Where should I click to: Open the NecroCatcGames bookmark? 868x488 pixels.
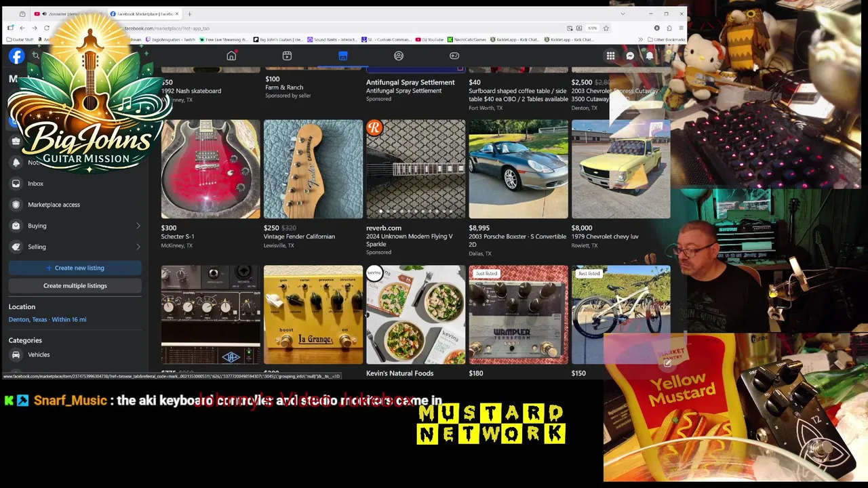(466, 39)
